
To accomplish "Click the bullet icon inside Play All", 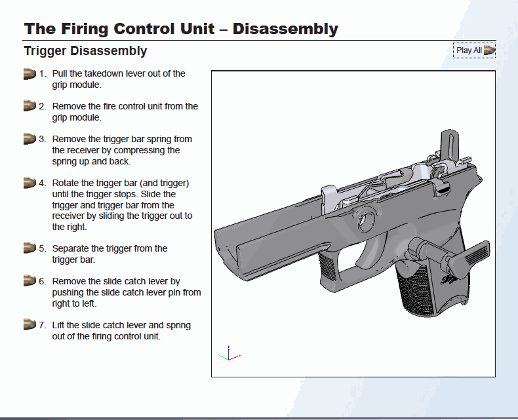I will coord(488,50).
